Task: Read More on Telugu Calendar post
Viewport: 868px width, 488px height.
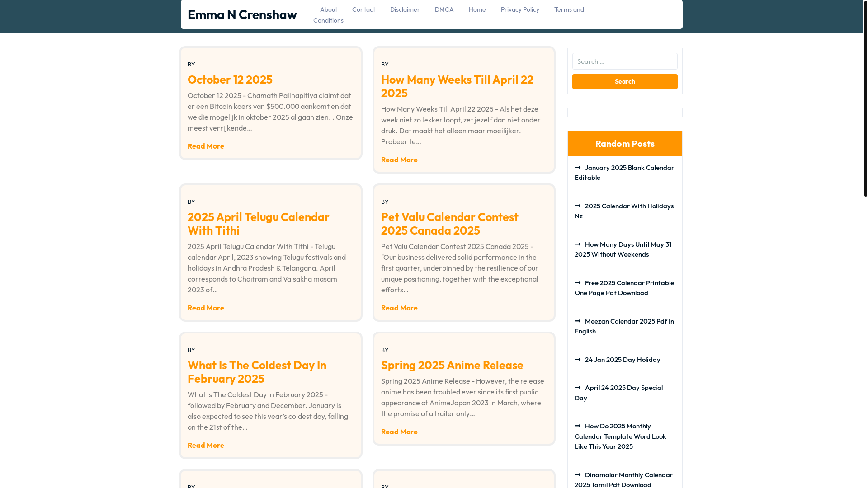Action: (206, 308)
